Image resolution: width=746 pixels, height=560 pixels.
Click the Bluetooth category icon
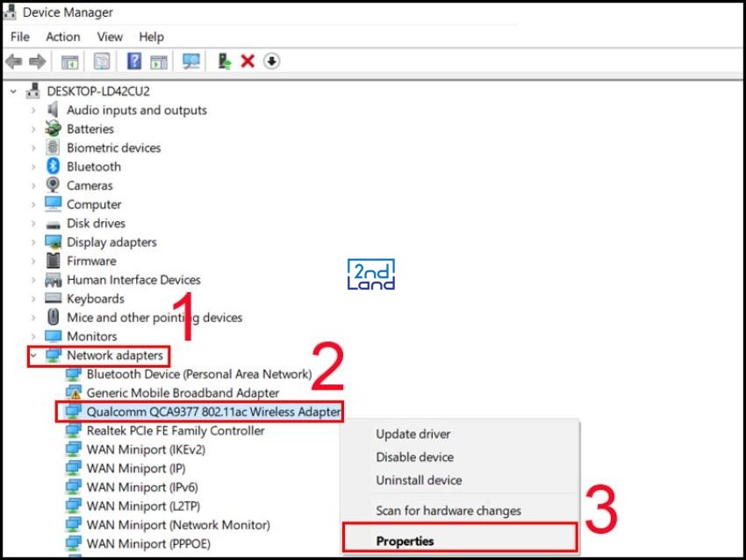coord(53,166)
